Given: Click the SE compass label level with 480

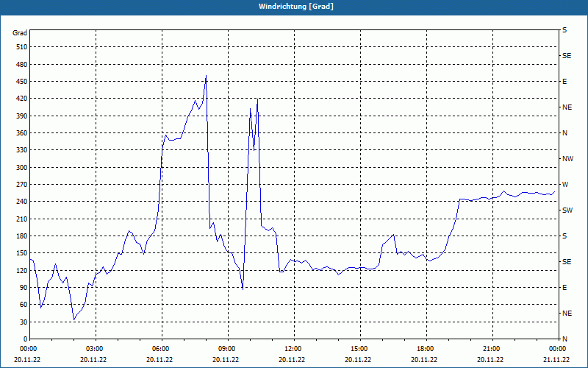Looking at the screenshot, I should coord(567,56).
